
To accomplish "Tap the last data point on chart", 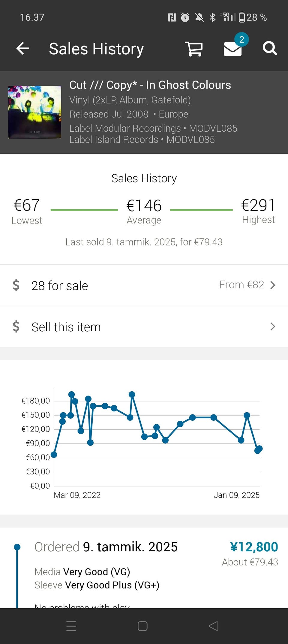I will tap(259, 449).
